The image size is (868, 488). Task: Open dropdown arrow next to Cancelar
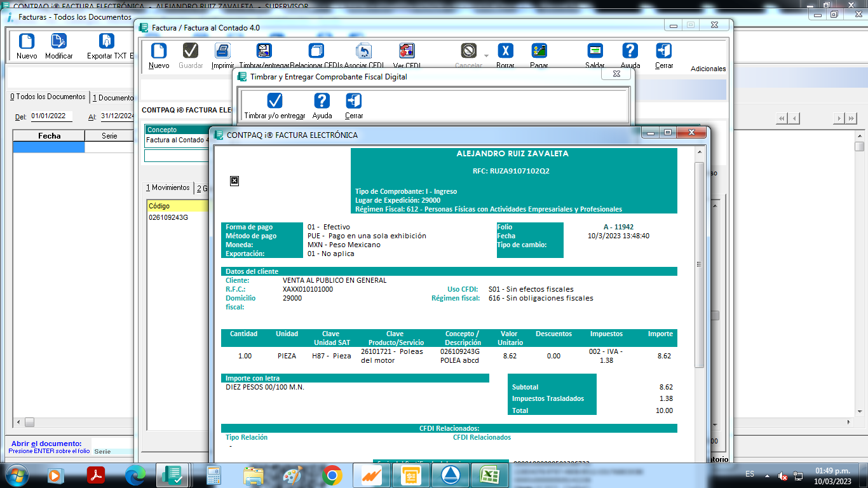(487, 56)
